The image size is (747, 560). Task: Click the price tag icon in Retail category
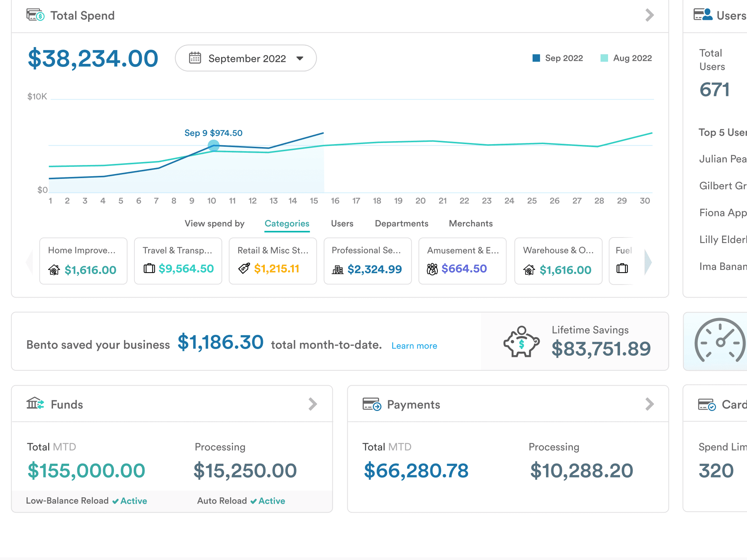click(x=244, y=268)
